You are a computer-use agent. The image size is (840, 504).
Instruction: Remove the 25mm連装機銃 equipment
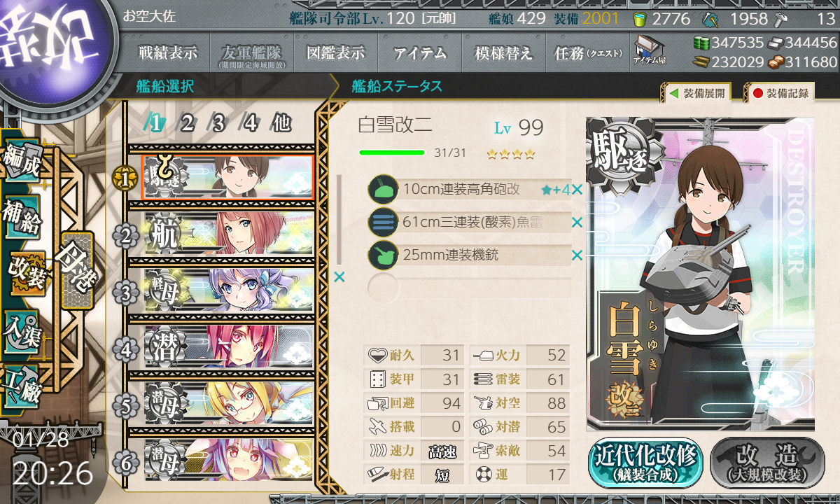(x=577, y=255)
